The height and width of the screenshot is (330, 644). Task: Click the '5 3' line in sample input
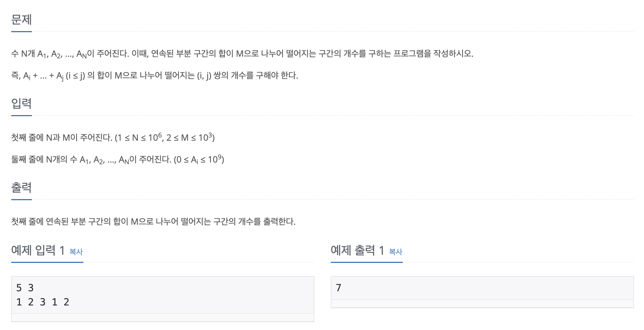tap(25, 288)
